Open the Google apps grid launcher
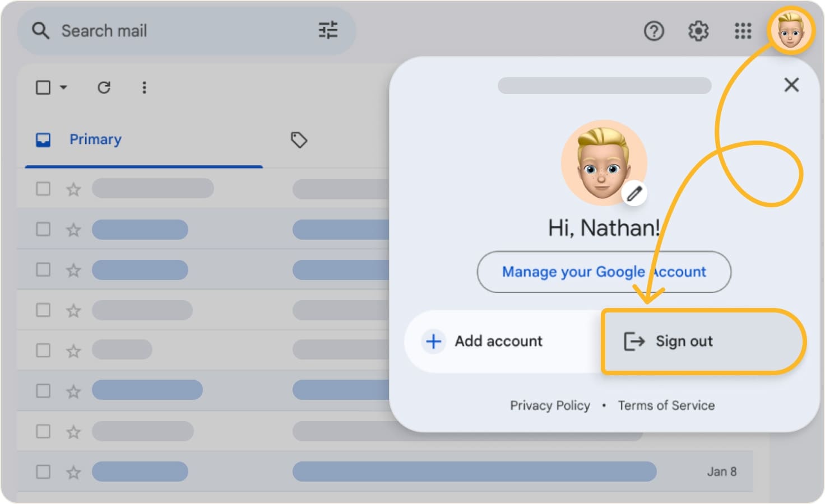Screen dimensions: 825x504 tap(742, 31)
